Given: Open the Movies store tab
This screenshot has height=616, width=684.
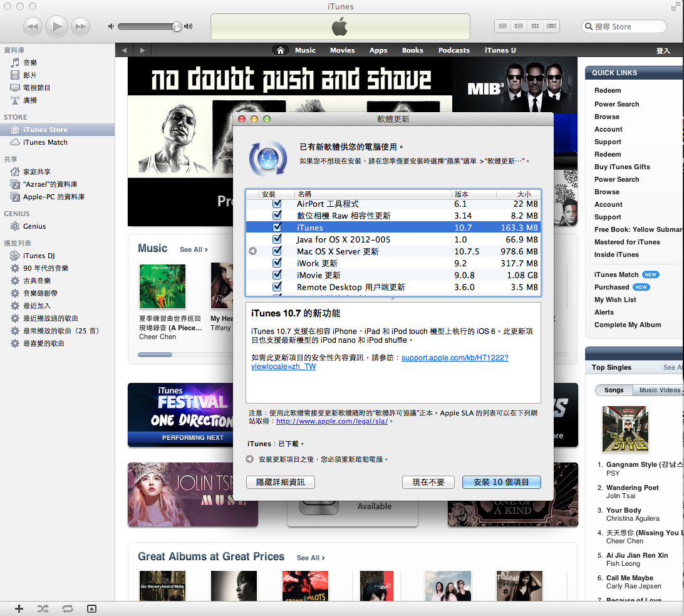Looking at the screenshot, I should [x=343, y=50].
